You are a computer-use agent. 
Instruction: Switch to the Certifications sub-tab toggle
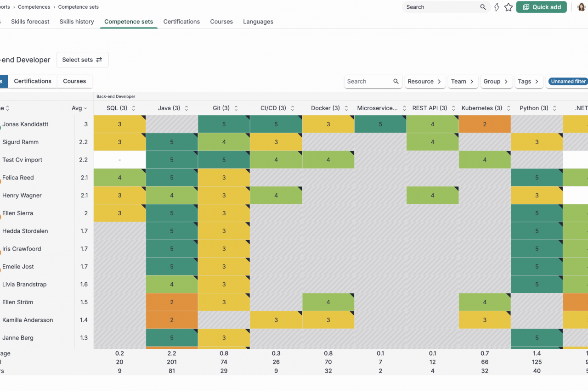pos(33,81)
